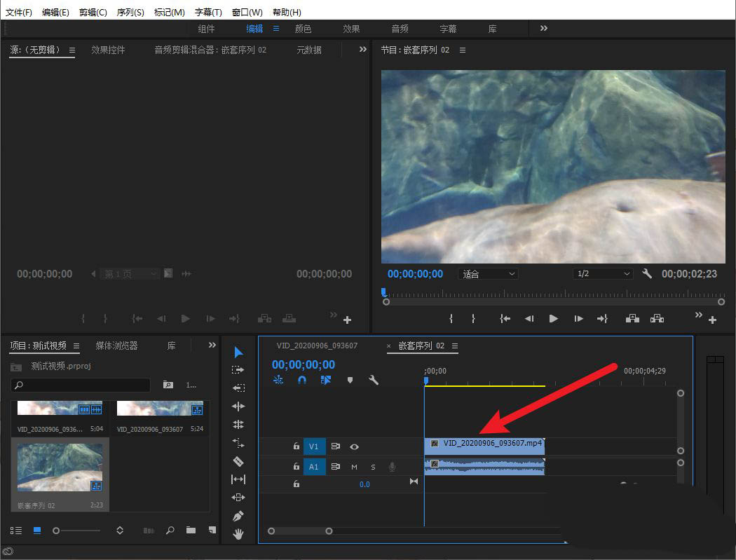Lock the A1 audio track
736x560 pixels.
(x=296, y=466)
